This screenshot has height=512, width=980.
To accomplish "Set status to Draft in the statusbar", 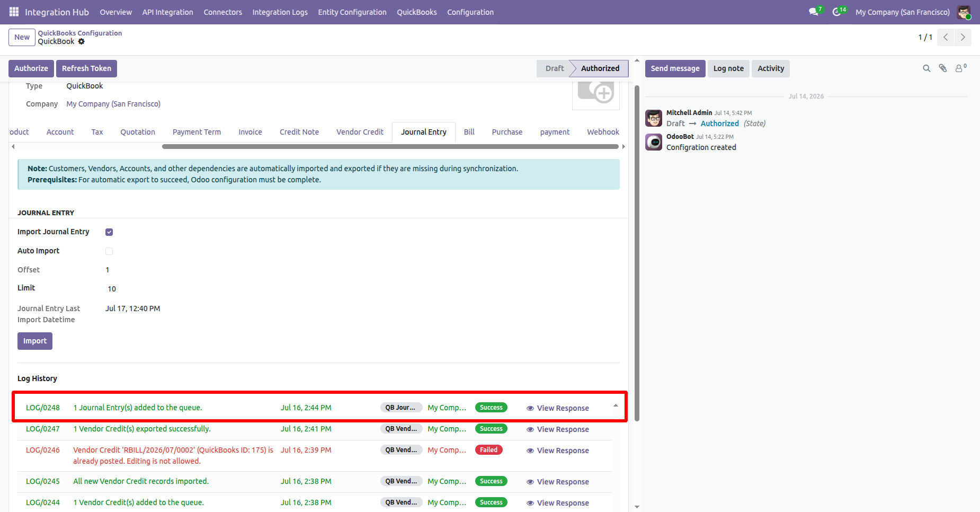I will [x=555, y=68].
